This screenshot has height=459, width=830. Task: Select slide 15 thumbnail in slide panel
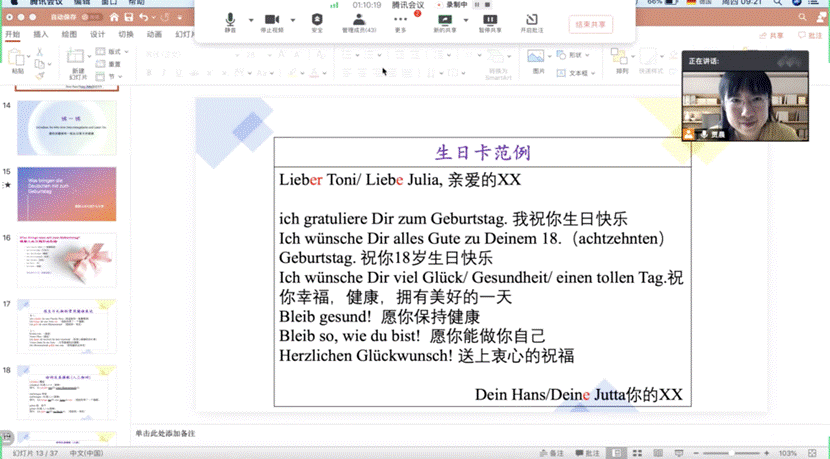[x=67, y=194]
